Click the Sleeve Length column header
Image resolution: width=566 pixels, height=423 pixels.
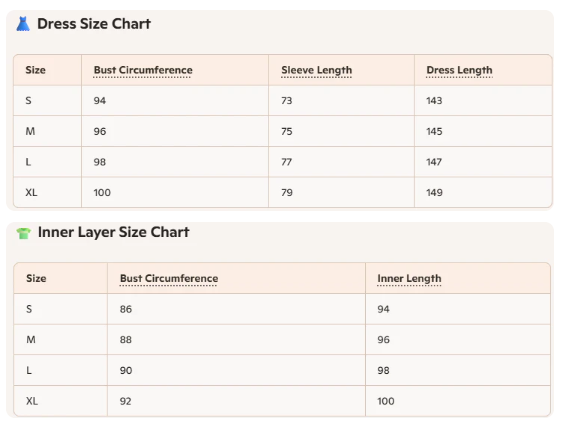coord(317,70)
